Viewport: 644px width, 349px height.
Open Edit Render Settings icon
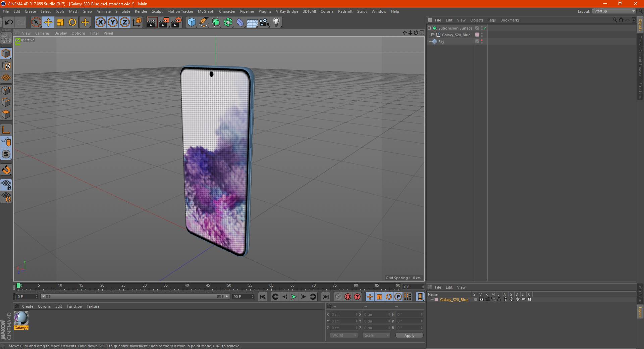click(x=176, y=22)
